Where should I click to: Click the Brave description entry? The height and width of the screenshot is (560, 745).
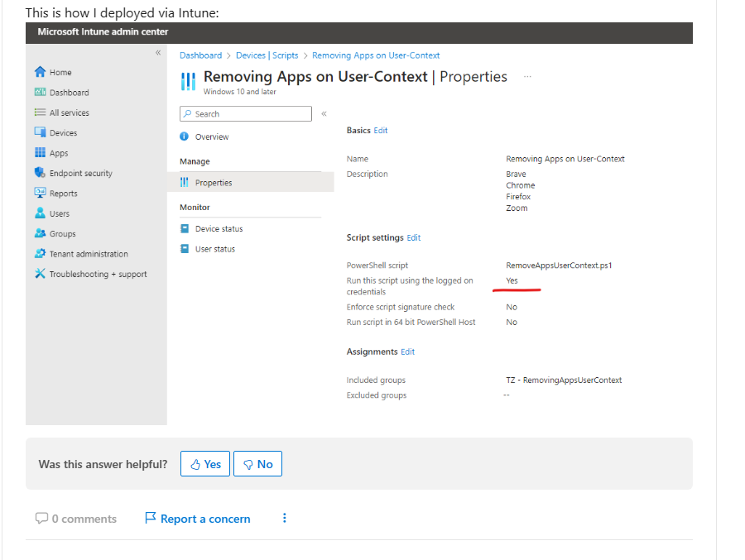point(516,174)
